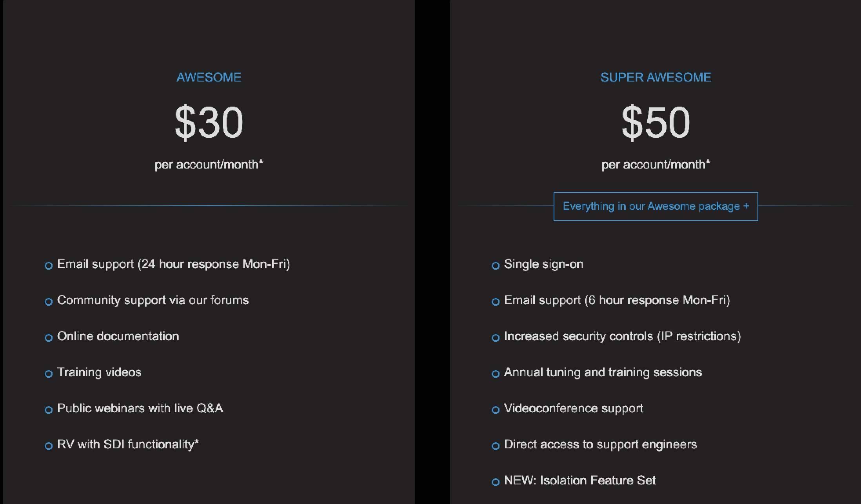Click Email support (6 hour response Mon-Fri)
This screenshot has width=861, height=504.
coord(617,301)
